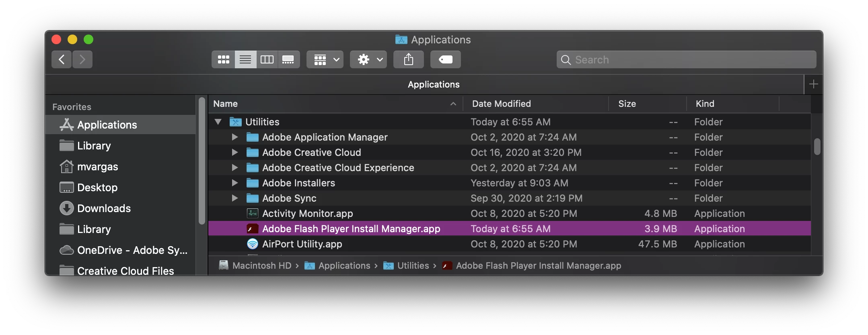The height and width of the screenshot is (335, 868).
Task: Sort by Name column header
Action: click(x=335, y=104)
